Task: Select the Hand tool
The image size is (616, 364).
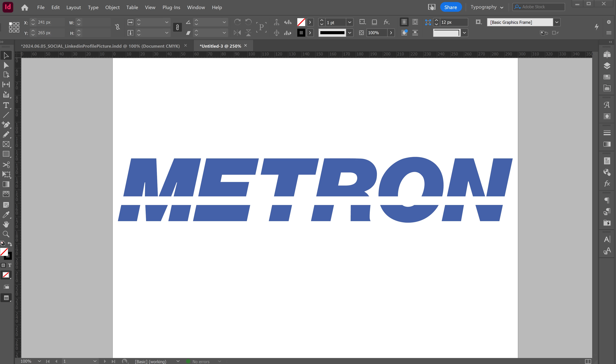Action: point(6,224)
